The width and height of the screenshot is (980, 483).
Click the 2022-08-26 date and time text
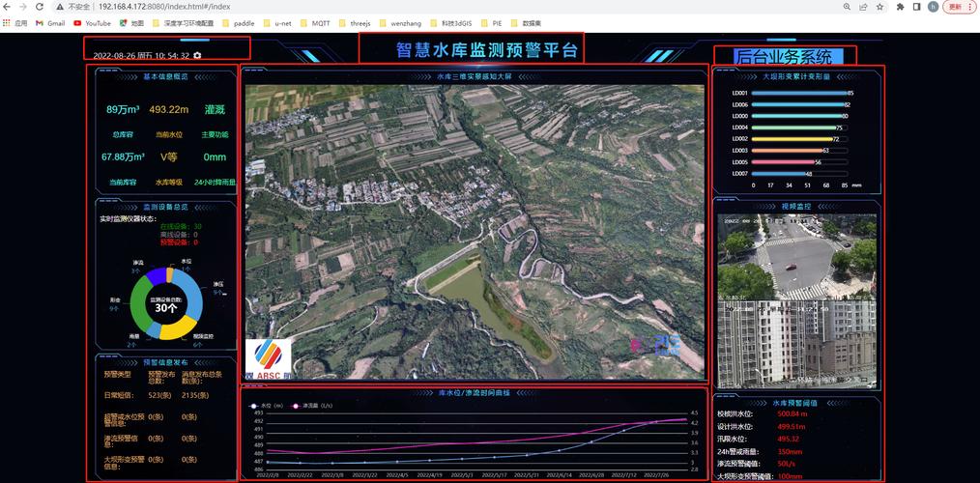pos(141,56)
